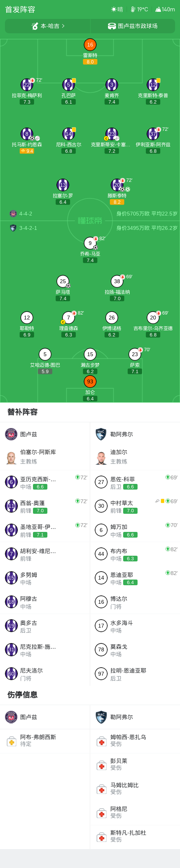180x868 pixels.
Task: Open the referee 本-哈吉 details
Action: 48,26
